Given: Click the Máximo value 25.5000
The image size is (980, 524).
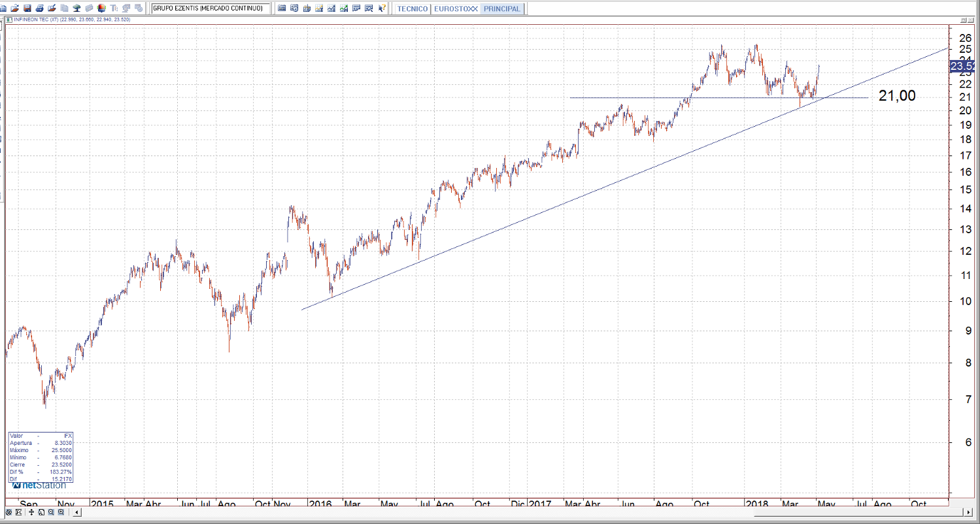Looking at the screenshot, I should tap(62, 450).
